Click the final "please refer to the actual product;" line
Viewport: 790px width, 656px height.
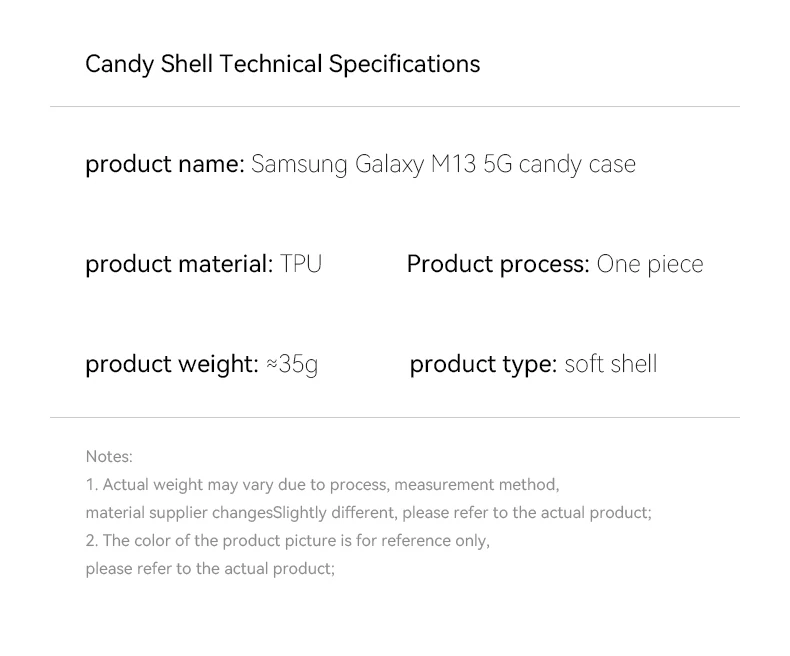tap(210, 569)
